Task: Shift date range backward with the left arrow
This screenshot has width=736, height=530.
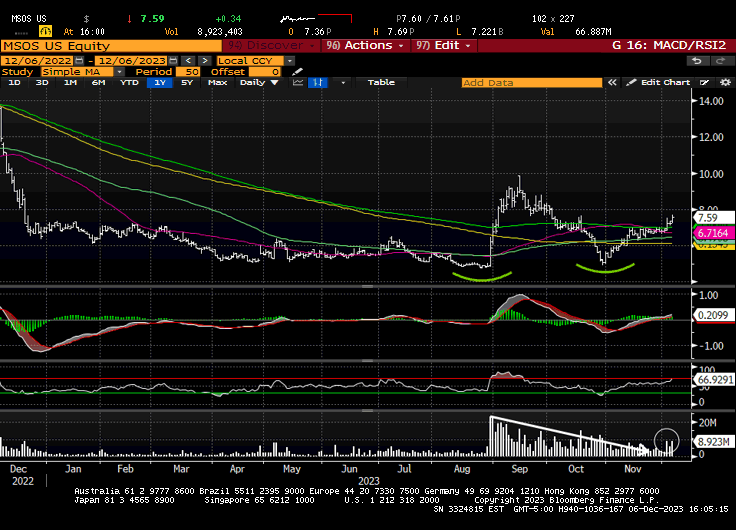Action: pos(188,61)
